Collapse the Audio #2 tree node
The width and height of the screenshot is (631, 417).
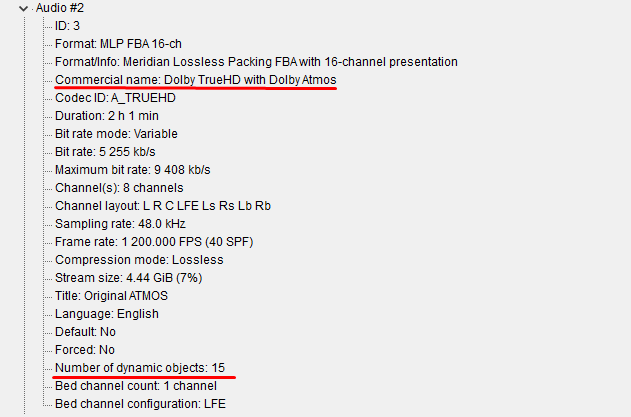point(24,8)
